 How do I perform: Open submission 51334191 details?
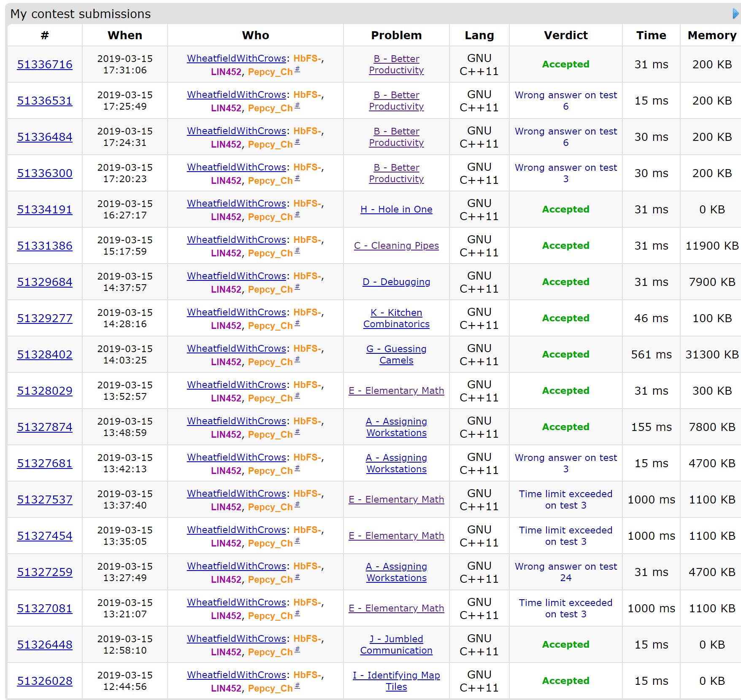45,210
